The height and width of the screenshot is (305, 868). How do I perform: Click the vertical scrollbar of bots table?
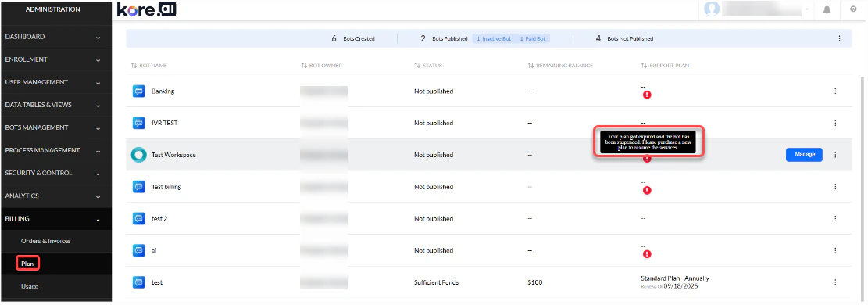[863, 188]
